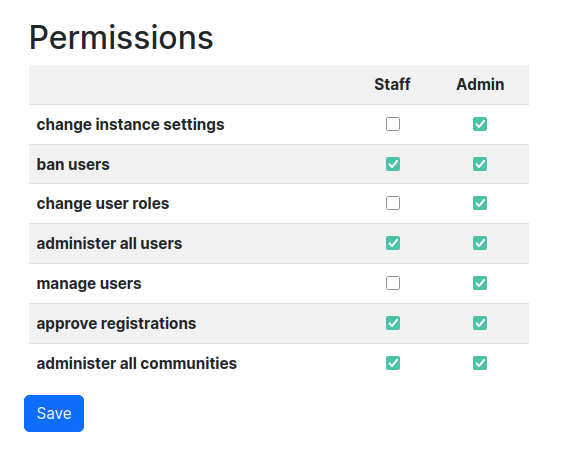This screenshot has height=458, width=569.
Task: Click the Admin column header
Action: pyautogui.click(x=480, y=84)
